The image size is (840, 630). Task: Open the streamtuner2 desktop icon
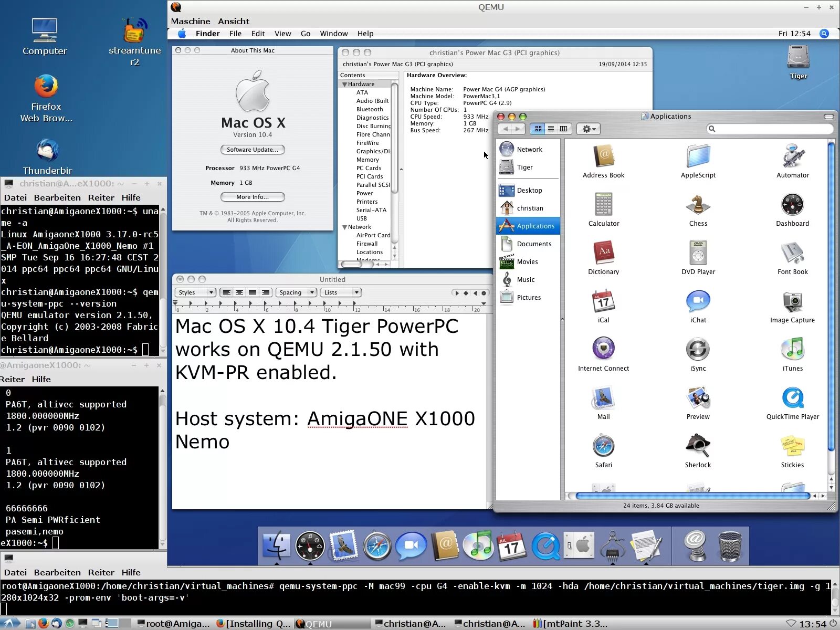coord(134,30)
